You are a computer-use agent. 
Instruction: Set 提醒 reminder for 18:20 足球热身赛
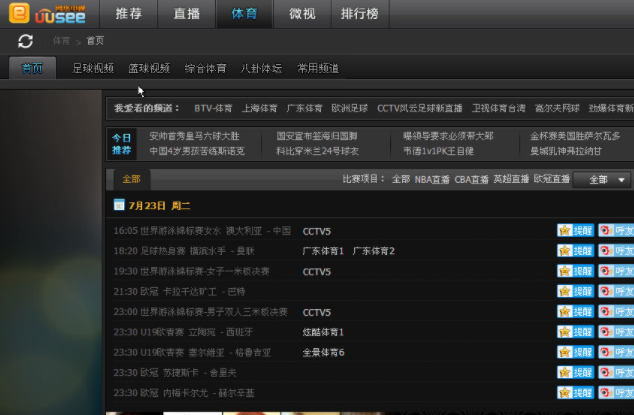[x=575, y=251]
